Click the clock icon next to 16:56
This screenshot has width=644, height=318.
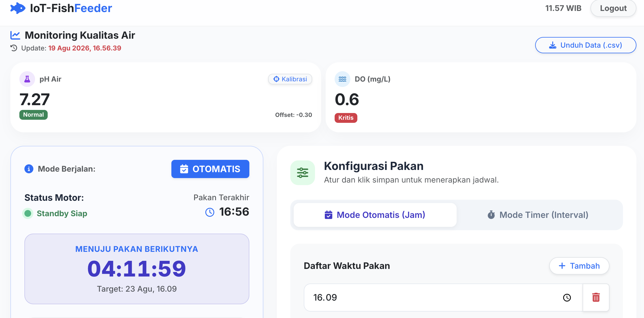(210, 212)
